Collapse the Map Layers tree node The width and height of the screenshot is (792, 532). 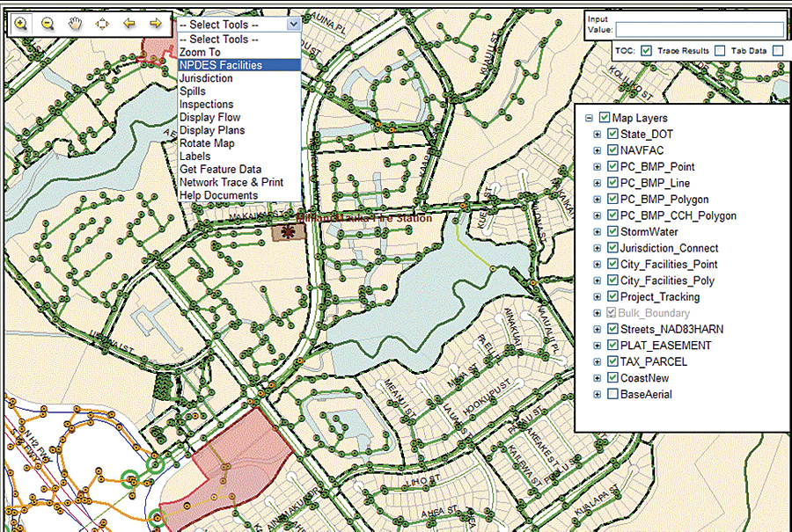pyautogui.click(x=589, y=118)
